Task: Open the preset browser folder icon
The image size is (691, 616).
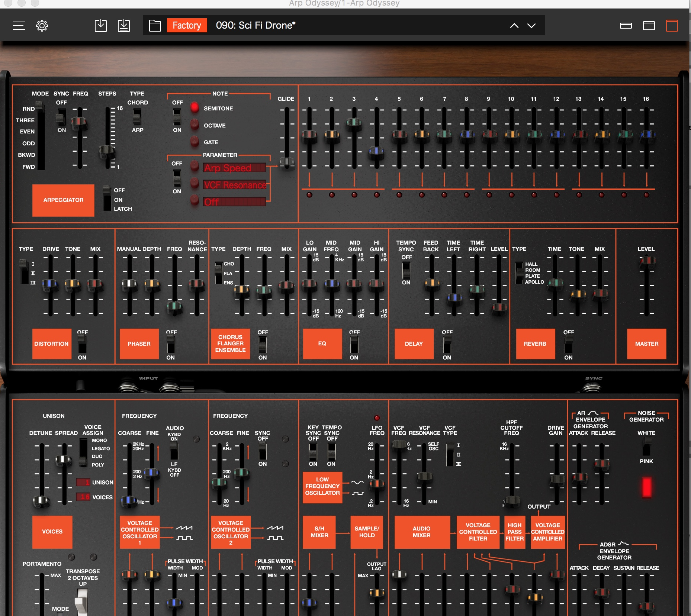Action: pos(155,26)
